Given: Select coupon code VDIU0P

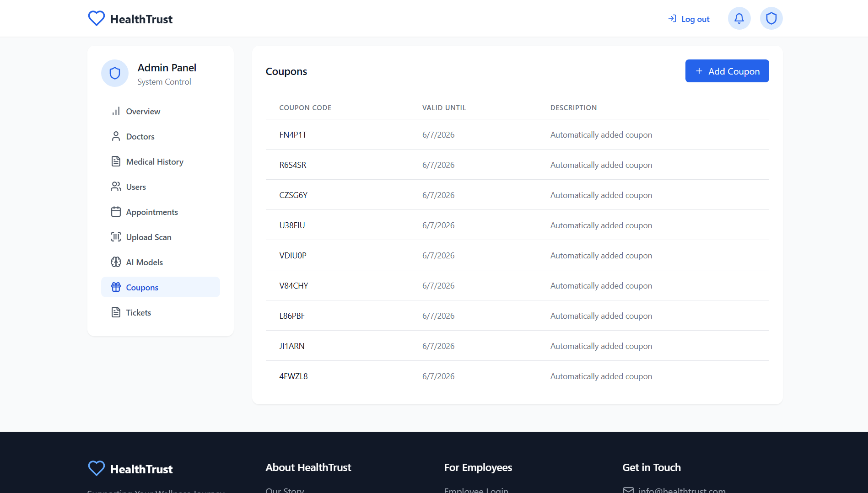Looking at the screenshot, I should [x=293, y=256].
